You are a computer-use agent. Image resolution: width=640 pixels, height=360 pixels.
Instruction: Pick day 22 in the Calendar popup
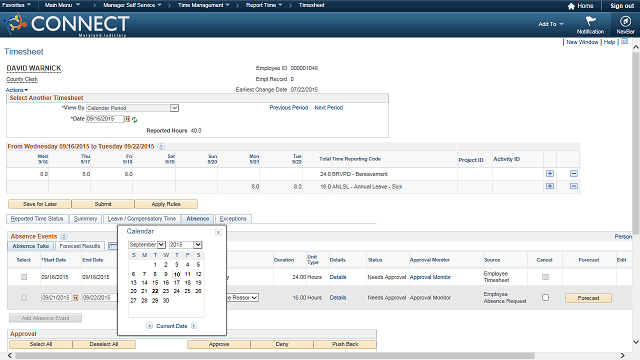(x=155, y=291)
